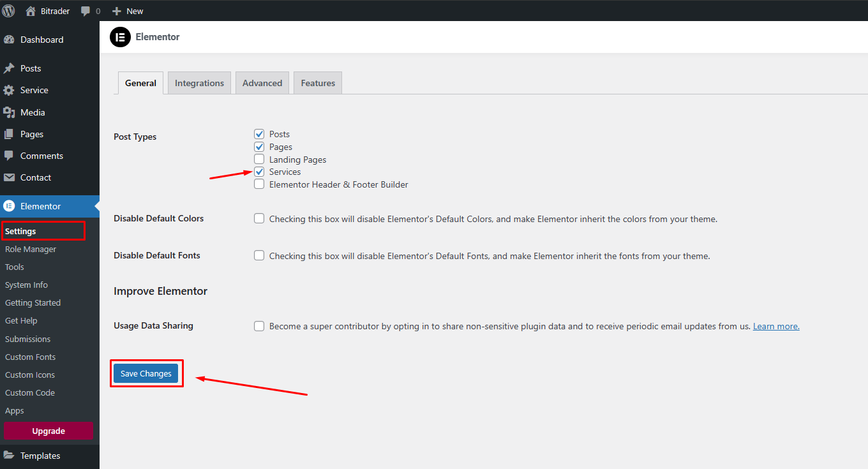Open the Bitrader site home icon
Image resolution: width=868 pixels, height=469 pixels.
point(31,11)
